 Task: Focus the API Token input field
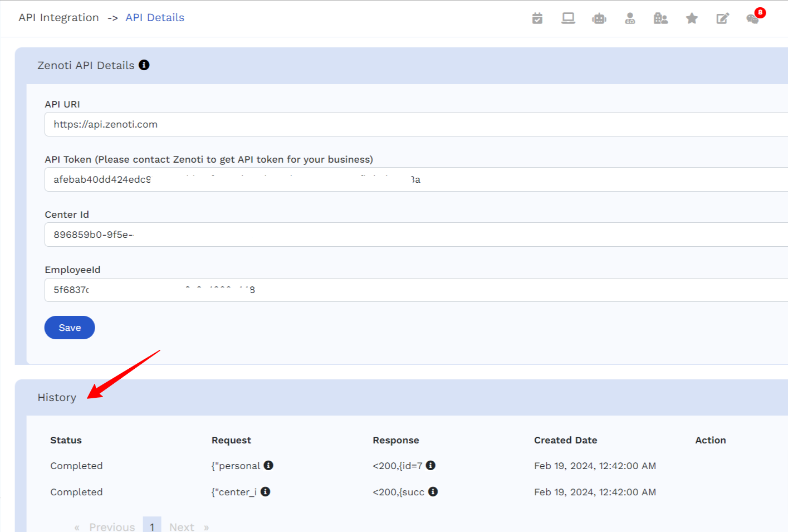[416, 179]
